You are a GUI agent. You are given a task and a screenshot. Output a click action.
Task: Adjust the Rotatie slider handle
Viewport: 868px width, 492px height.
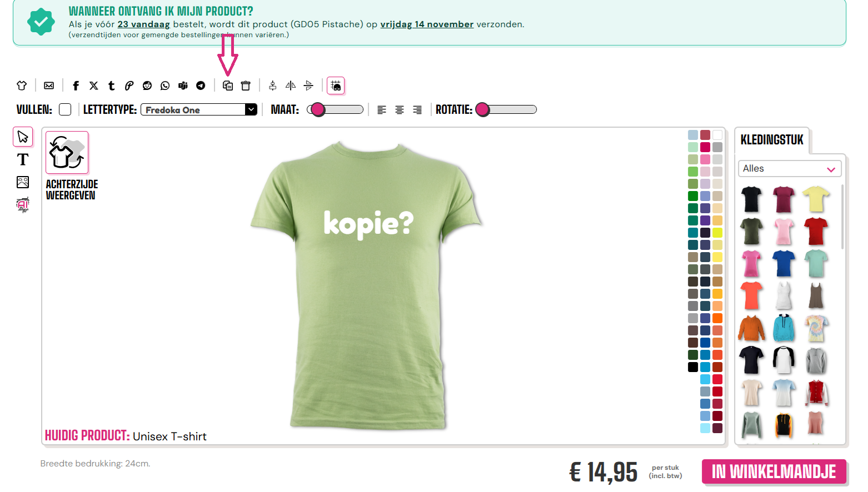coord(482,109)
